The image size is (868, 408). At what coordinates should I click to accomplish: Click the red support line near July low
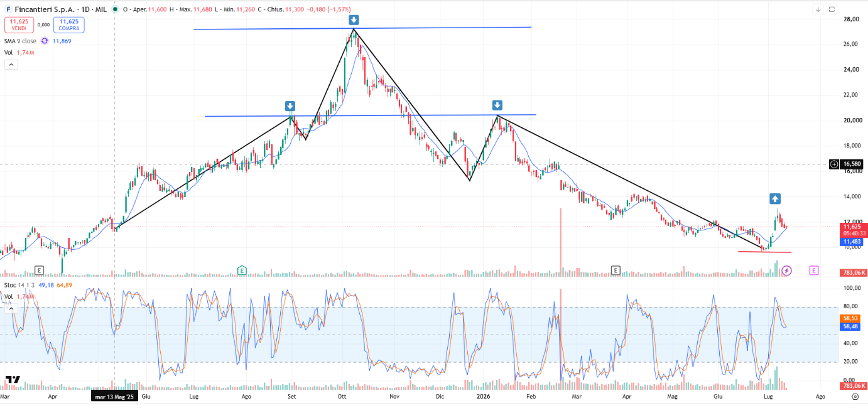764,252
